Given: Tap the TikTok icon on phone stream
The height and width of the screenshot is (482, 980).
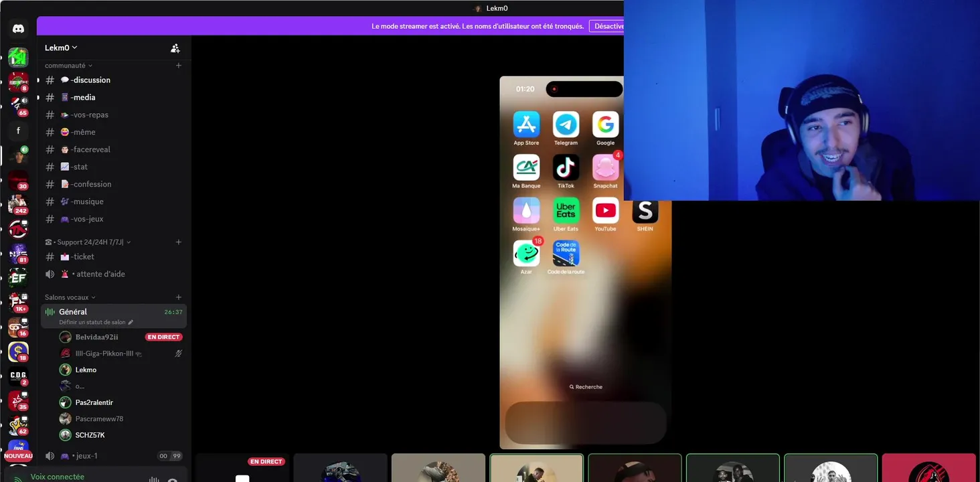Looking at the screenshot, I should (566, 167).
